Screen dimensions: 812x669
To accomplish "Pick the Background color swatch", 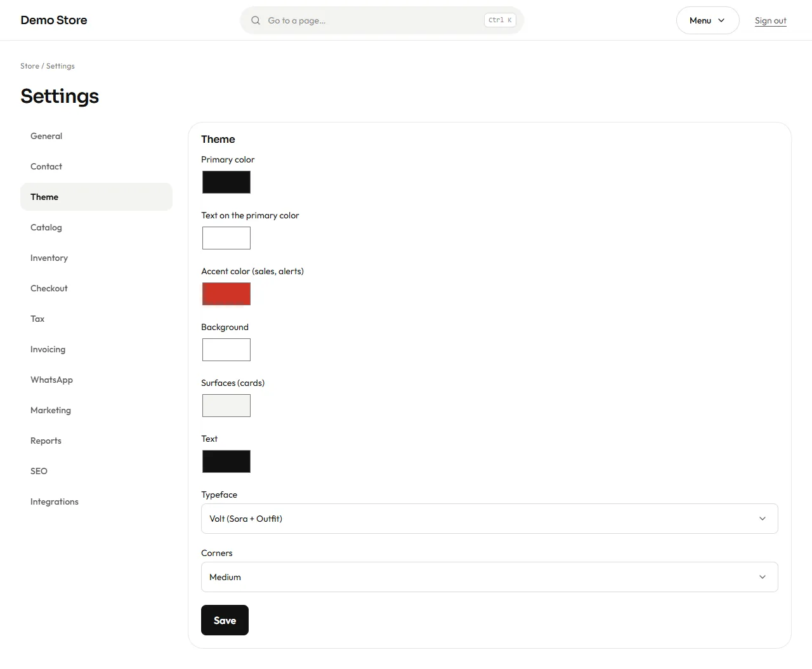I will point(226,350).
